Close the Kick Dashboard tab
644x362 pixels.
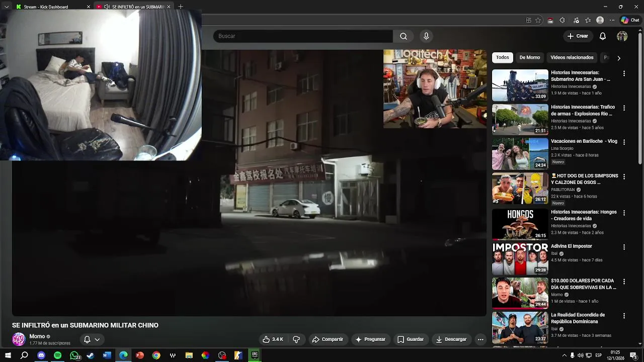click(89, 7)
